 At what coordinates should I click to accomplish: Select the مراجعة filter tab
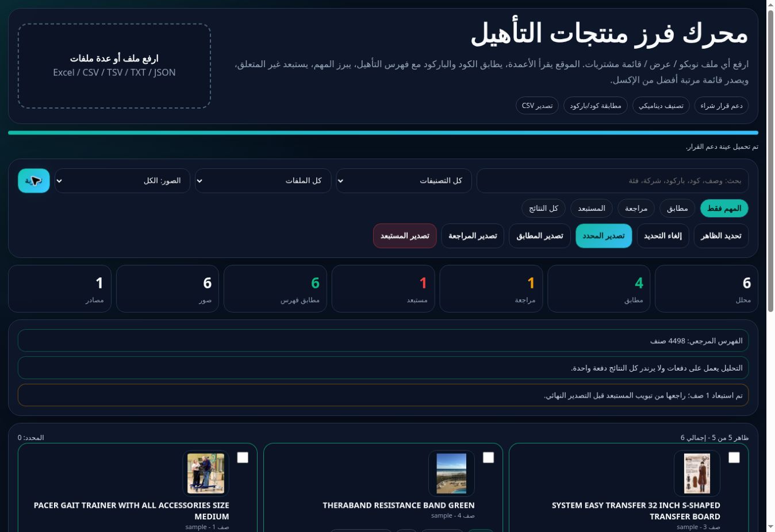(636, 208)
